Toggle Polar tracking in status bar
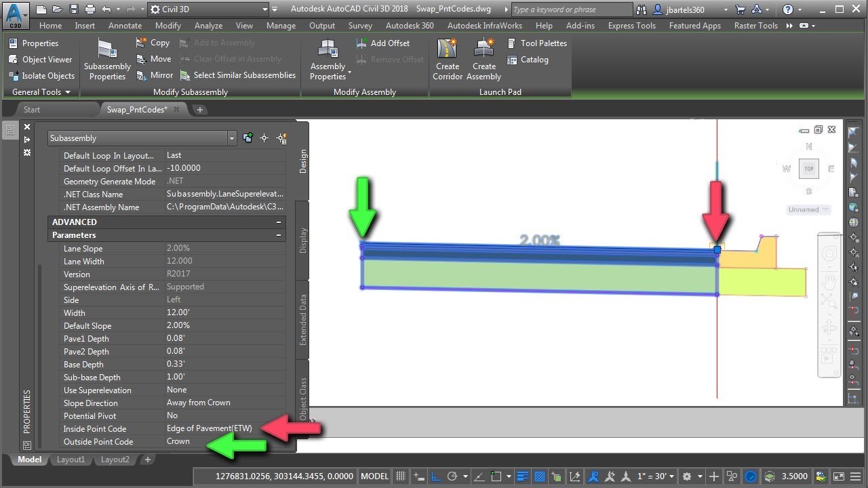This screenshot has width=868, height=488. [452, 476]
